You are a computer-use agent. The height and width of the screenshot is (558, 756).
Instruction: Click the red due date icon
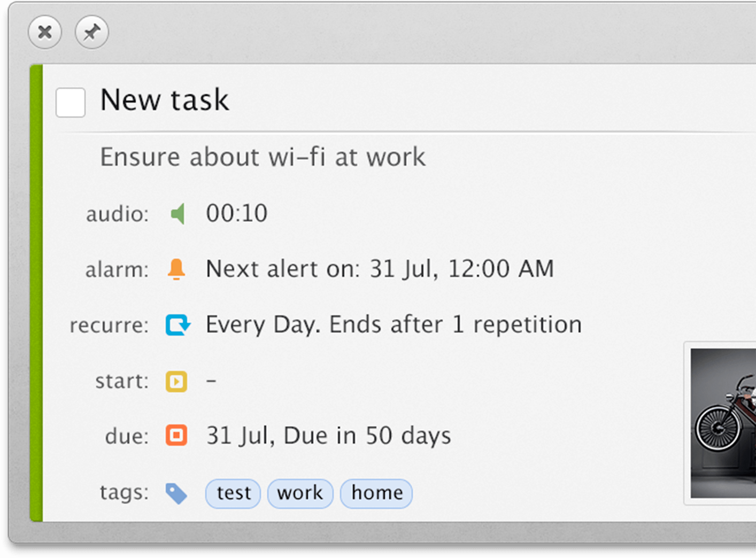click(x=176, y=436)
